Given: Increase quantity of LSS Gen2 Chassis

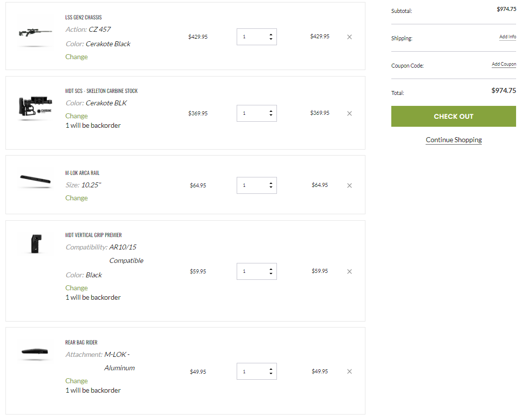Looking at the screenshot, I should point(271,35).
